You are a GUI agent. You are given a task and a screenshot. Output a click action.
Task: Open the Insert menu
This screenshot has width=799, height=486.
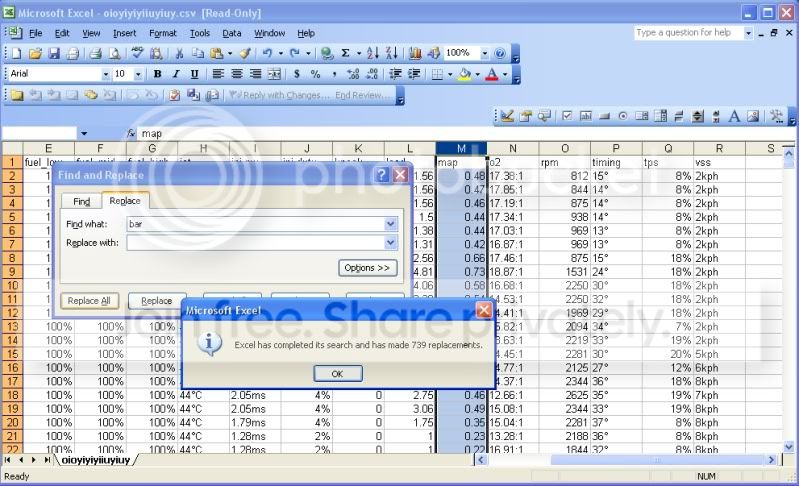point(124,33)
